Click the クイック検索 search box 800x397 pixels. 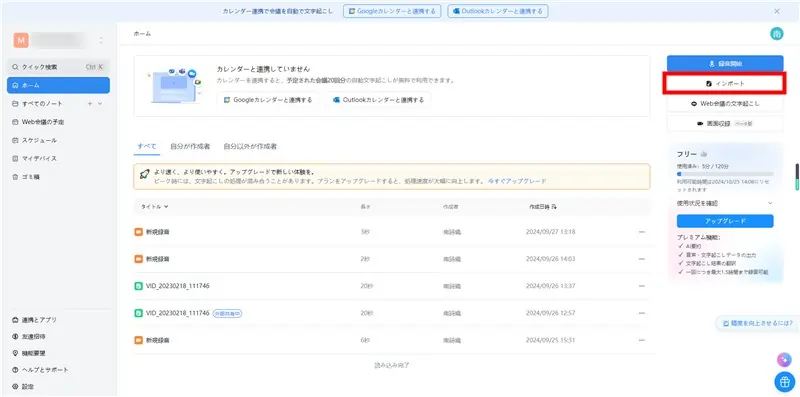58,67
